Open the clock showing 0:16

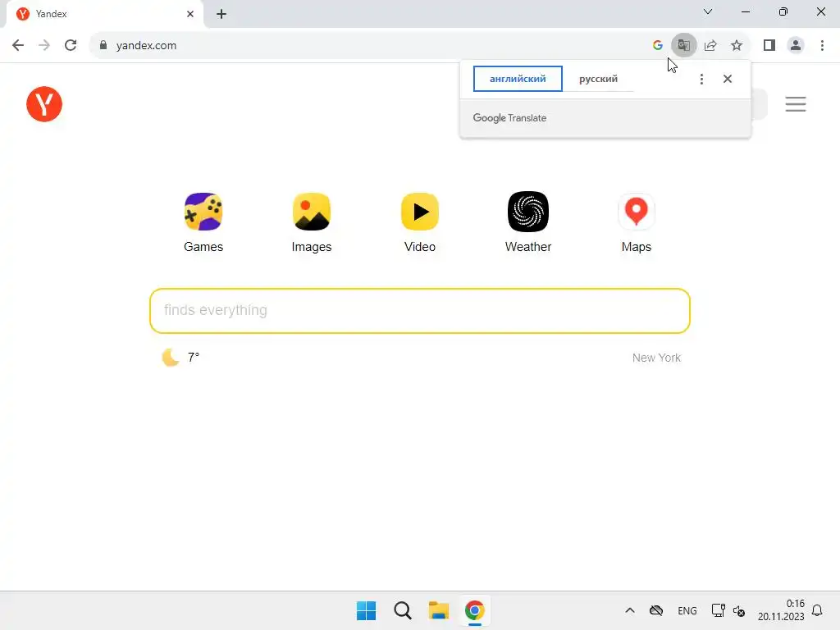click(781, 610)
